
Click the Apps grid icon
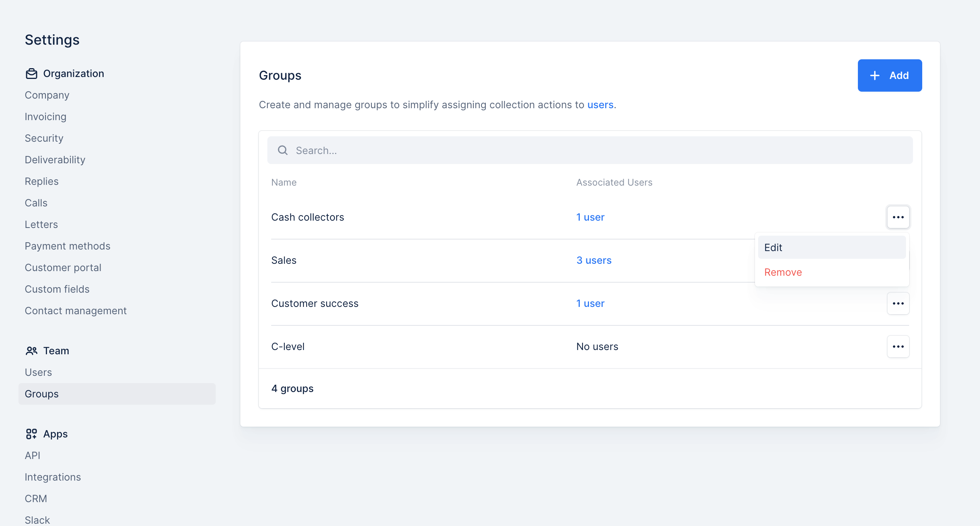tap(32, 434)
